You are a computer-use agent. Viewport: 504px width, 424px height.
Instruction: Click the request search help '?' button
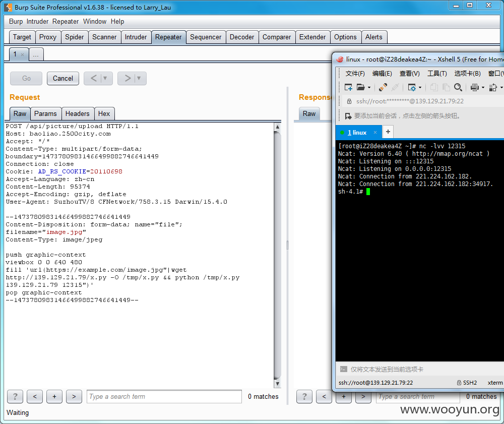[15, 396]
